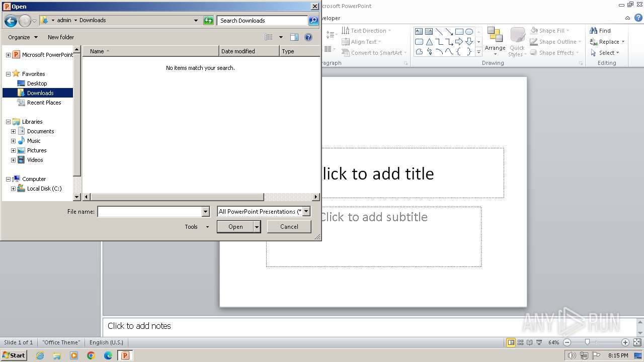Select Recent Places in Favorites
644x362 pixels.
(x=44, y=103)
